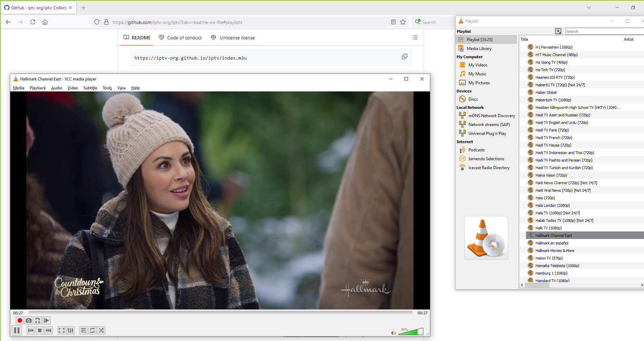Toggle random shuffle playback
Screen dimensions: 644x341
[x=101, y=330]
